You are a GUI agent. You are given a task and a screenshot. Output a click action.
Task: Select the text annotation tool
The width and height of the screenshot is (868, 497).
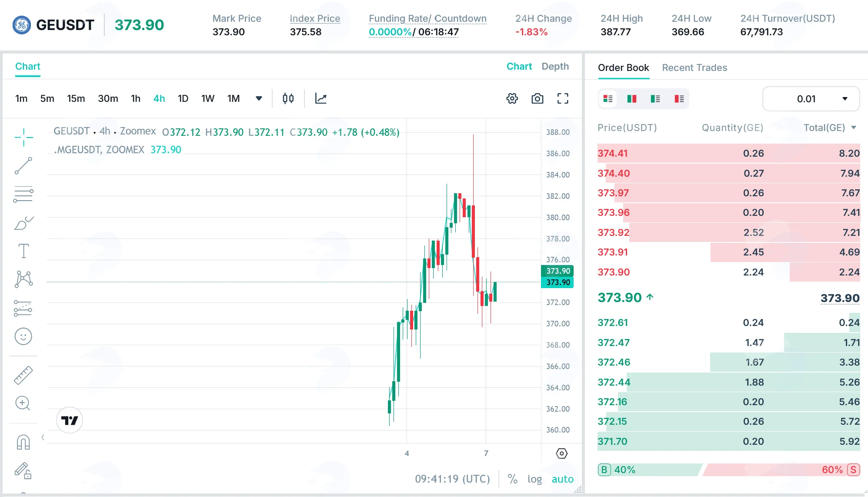pyautogui.click(x=23, y=251)
